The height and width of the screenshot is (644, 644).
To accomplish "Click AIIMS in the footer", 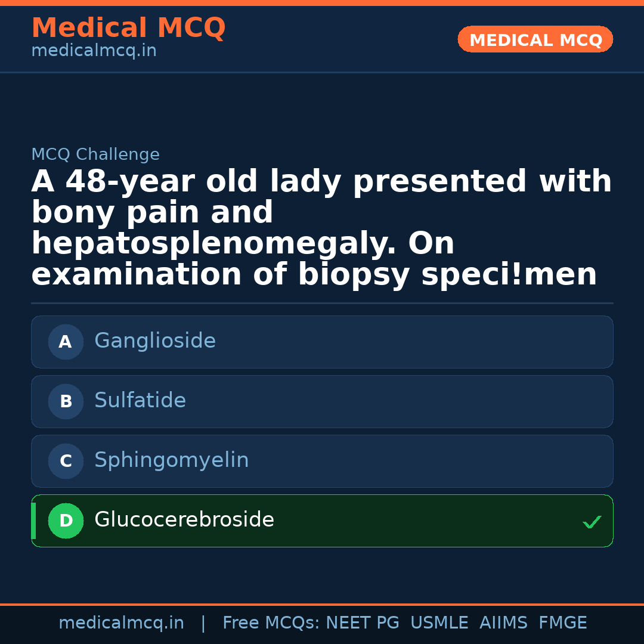I will click(x=503, y=623).
